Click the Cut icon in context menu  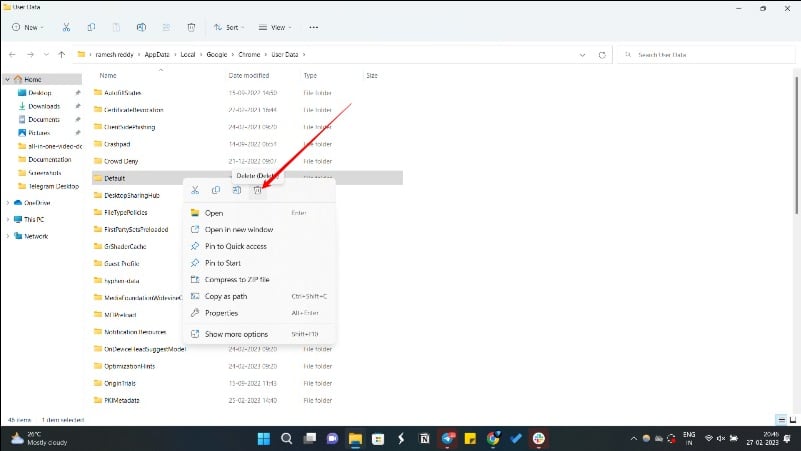(x=195, y=190)
